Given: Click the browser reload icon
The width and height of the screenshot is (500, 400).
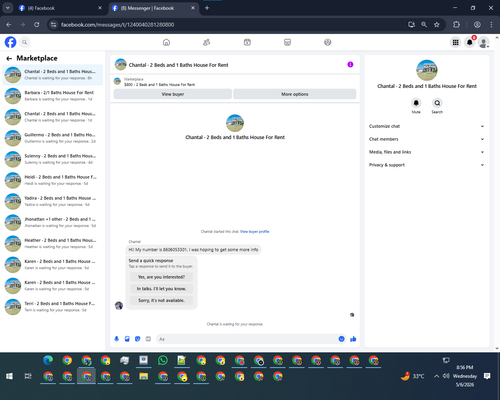Looking at the screenshot, I should tap(37, 25).
